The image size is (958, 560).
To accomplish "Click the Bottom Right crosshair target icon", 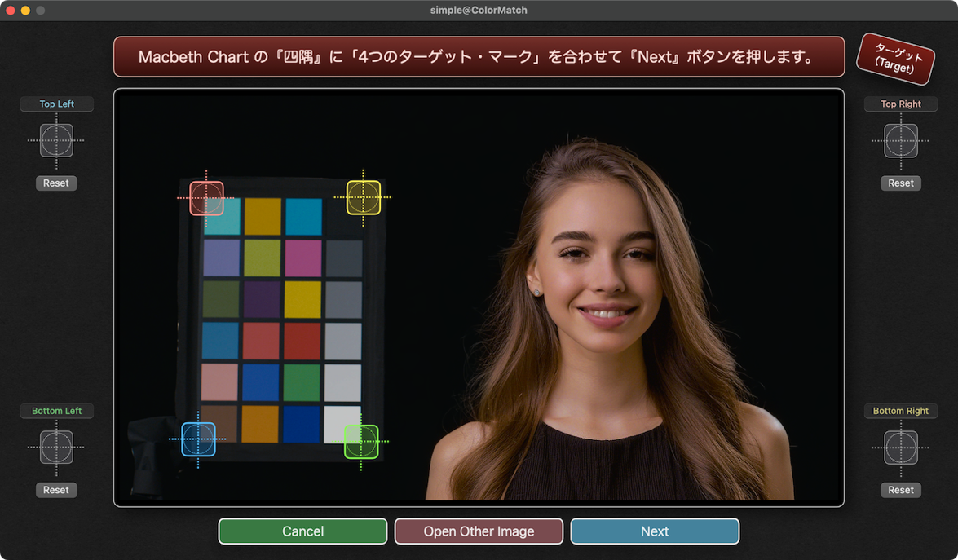I will [x=901, y=447].
